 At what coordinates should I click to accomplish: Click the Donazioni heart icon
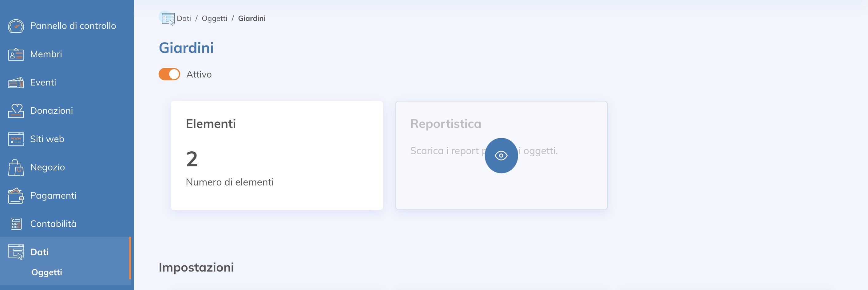[x=16, y=111]
